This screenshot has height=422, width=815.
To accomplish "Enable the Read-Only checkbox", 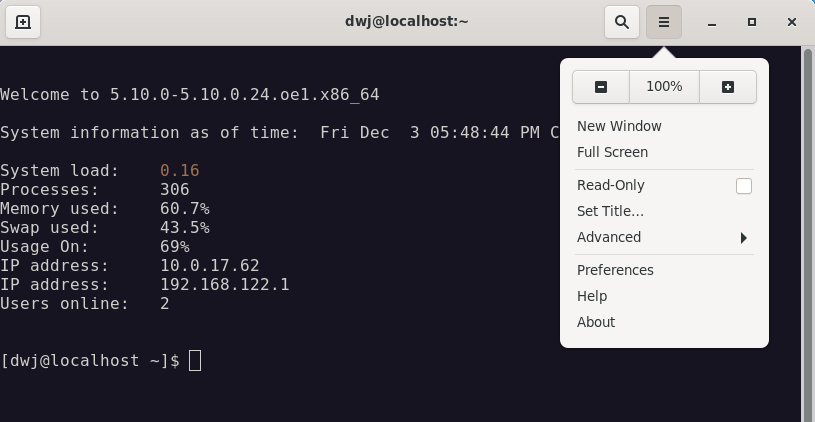I will click(743, 186).
